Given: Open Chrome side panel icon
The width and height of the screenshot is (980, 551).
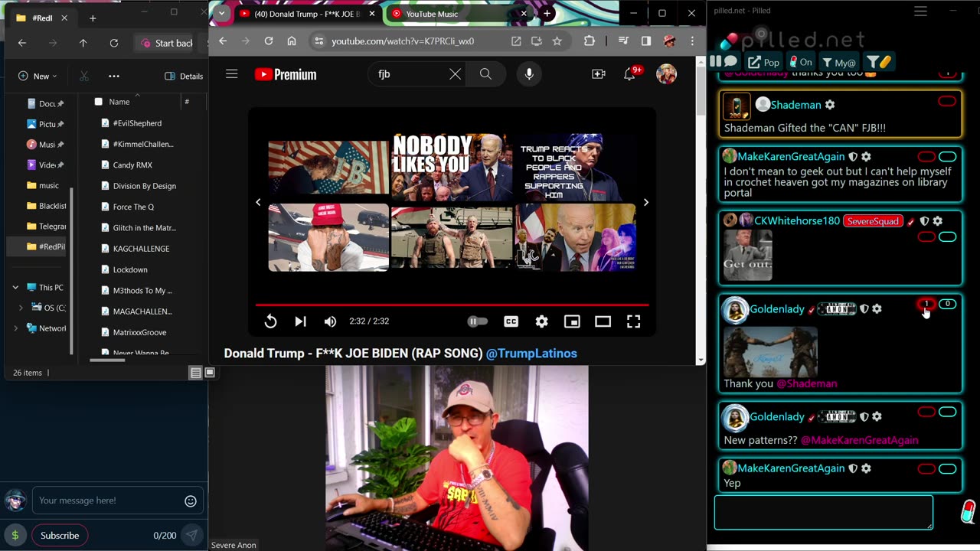Looking at the screenshot, I should click(646, 41).
